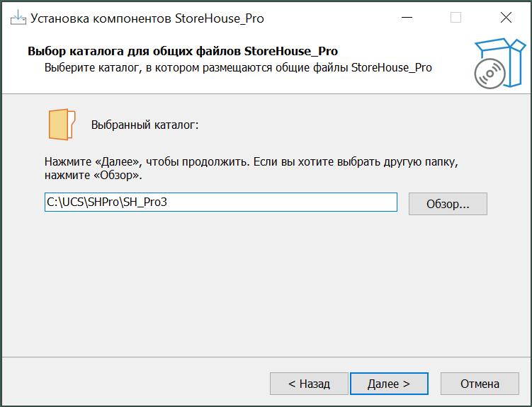Continue by pressing Далее
The image size is (532, 407).
click(389, 384)
